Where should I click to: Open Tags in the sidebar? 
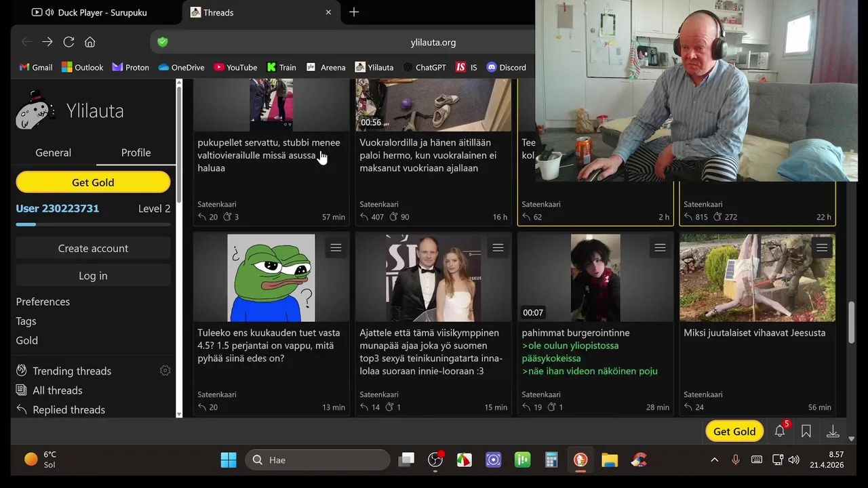point(26,321)
